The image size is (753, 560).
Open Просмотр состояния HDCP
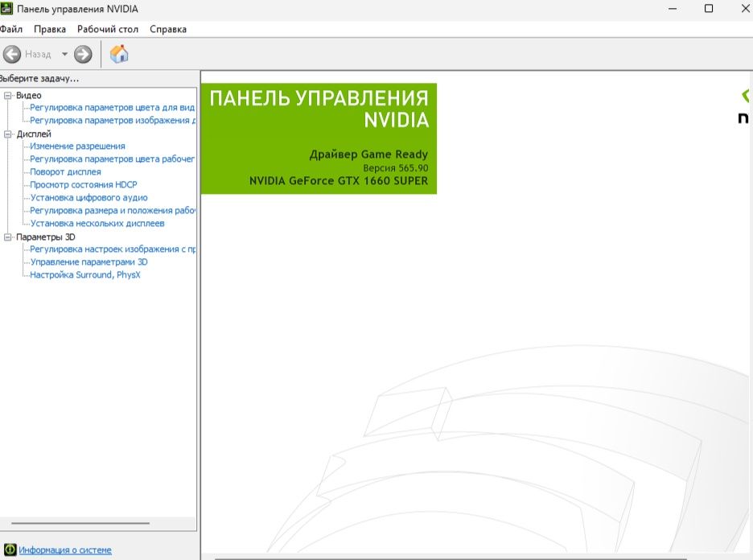click(84, 185)
